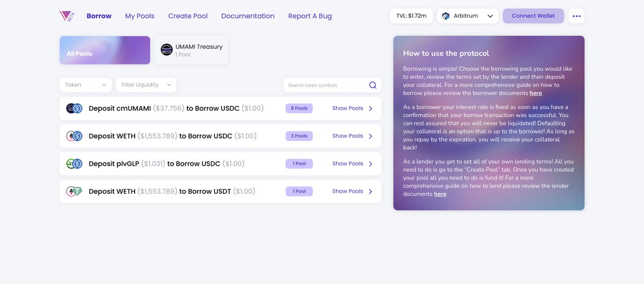Click the search magnifier icon
Screen dimensions: 644x284
[x=373, y=85]
